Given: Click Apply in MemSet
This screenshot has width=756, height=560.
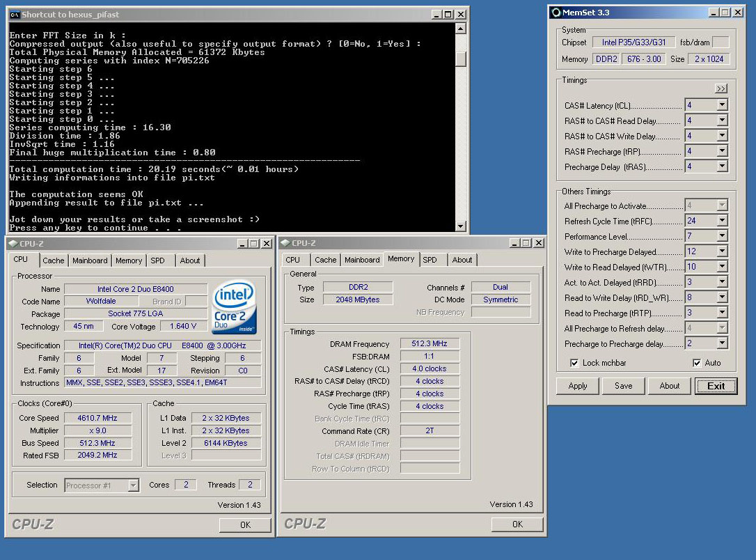Looking at the screenshot, I should (578, 386).
